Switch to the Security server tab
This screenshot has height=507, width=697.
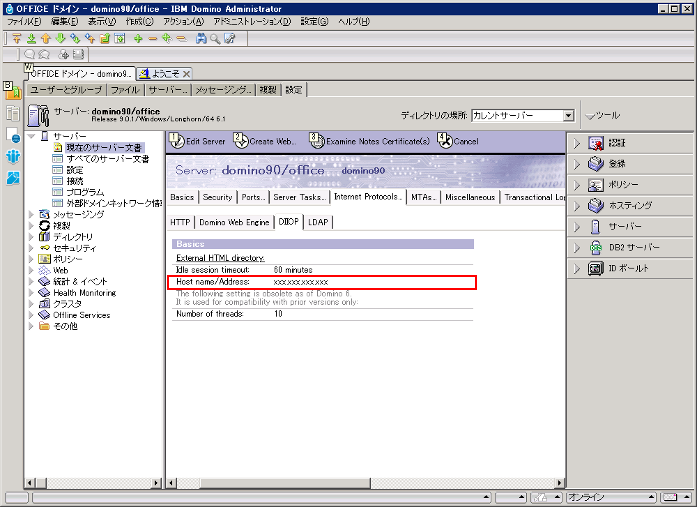tap(217, 197)
